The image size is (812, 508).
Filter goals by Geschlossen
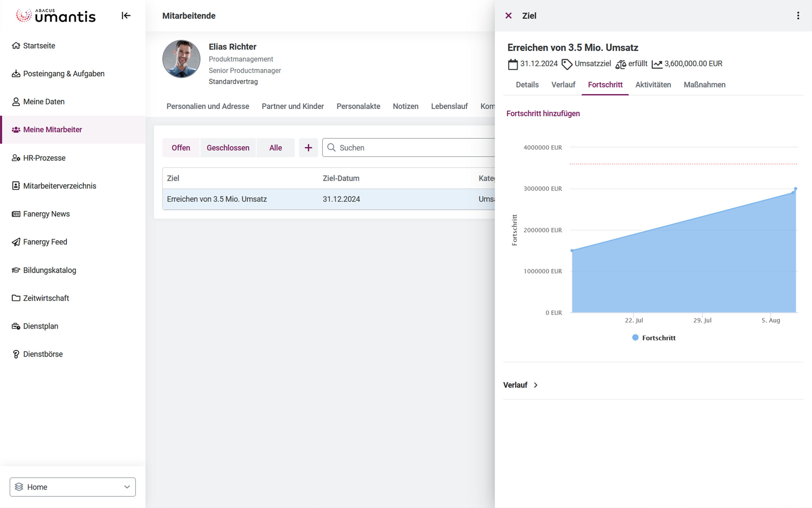[228, 147]
